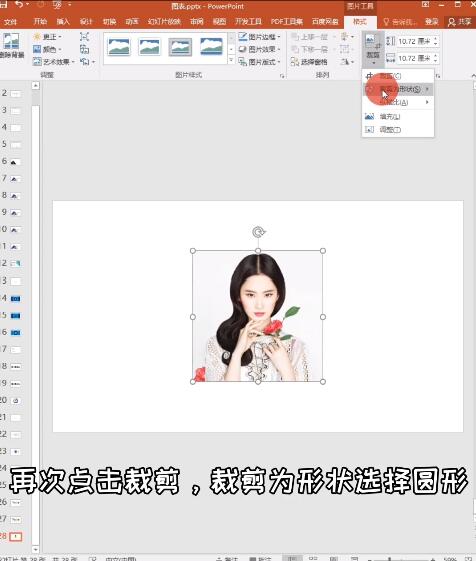Switch to the Animations (动画) ribbon tab
This screenshot has height=561, width=476.
click(x=132, y=22)
